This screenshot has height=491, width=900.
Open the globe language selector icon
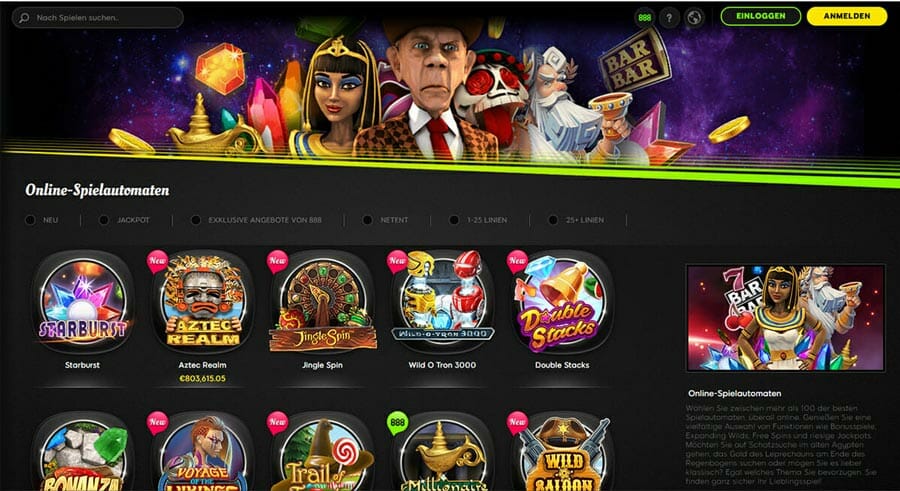(x=694, y=18)
